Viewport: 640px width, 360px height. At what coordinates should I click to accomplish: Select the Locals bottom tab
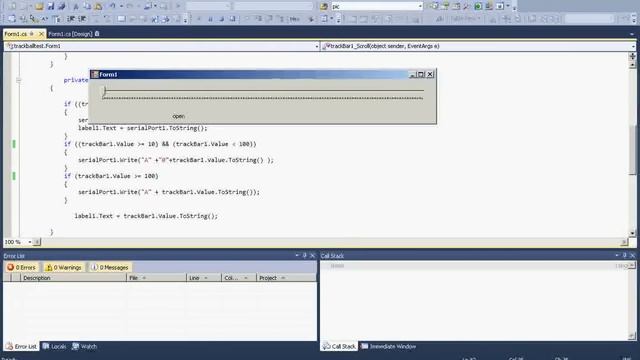[x=54, y=347]
